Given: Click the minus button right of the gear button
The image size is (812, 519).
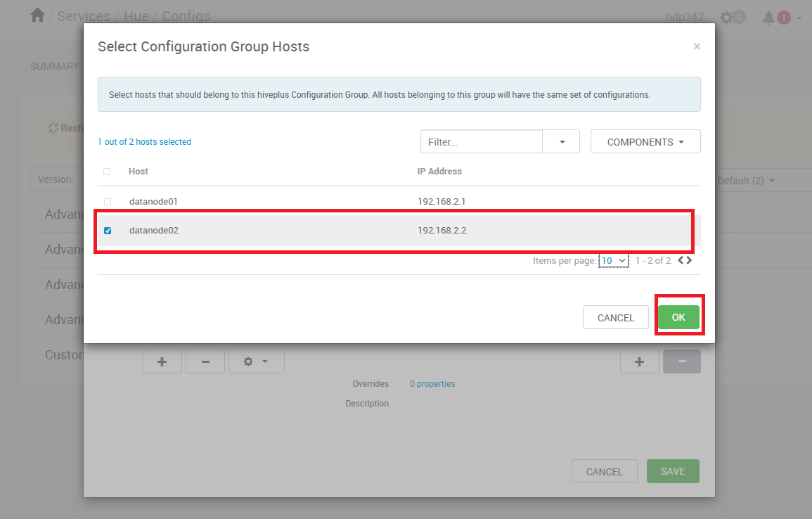Looking at the screenshot, I should click(x=682, y=361).
